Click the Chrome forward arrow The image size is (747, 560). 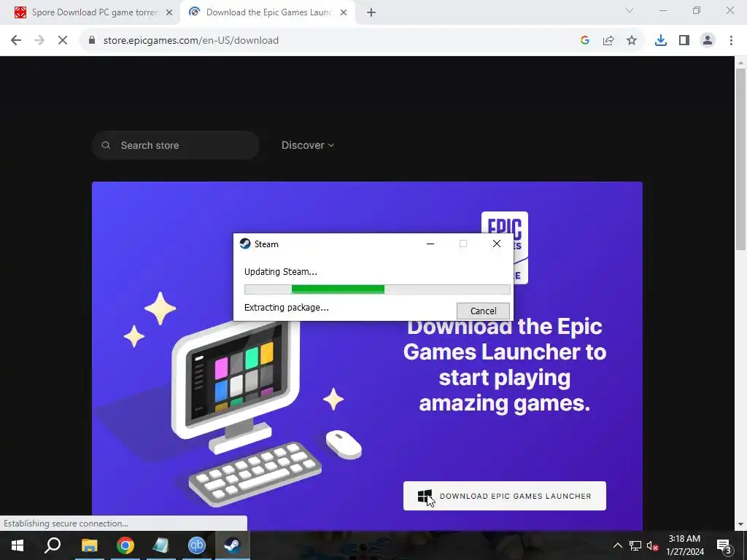point(39,41)
